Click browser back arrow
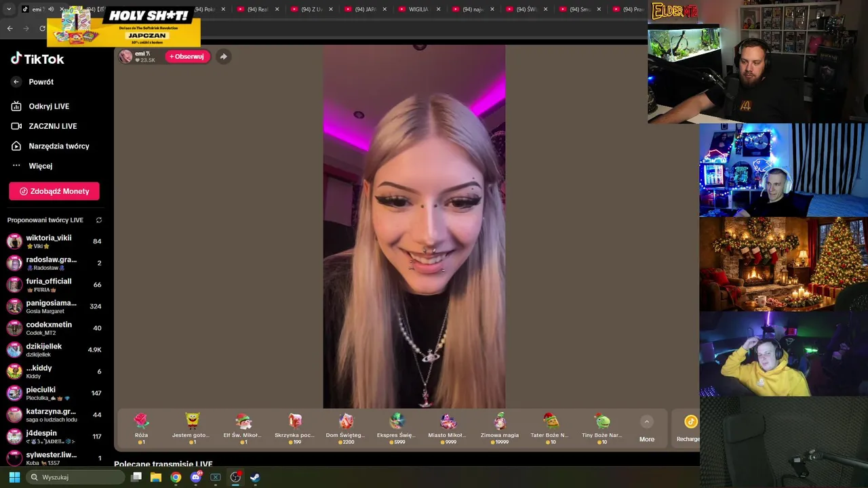The width and height of the screenshot is (868, 488). click(x=9, y=28)
